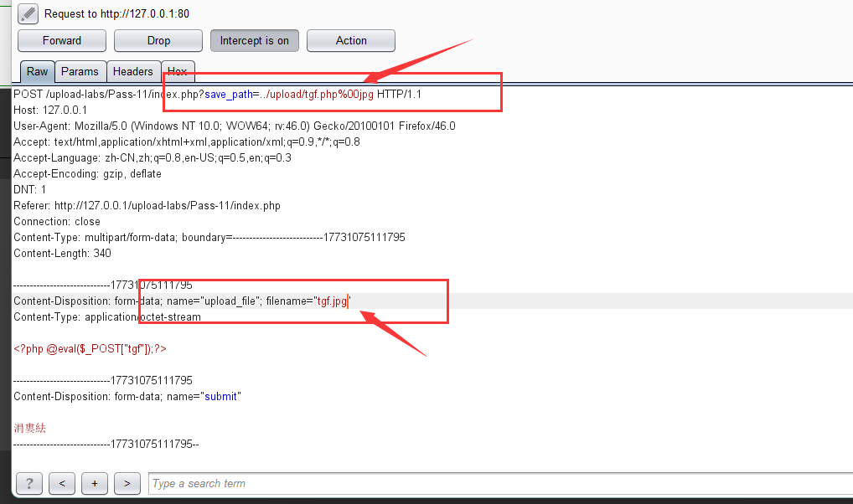Click the Accept-Encoding: gzip, deflate line
Screen dimensions: 853x504
click(x=88, y=174)
